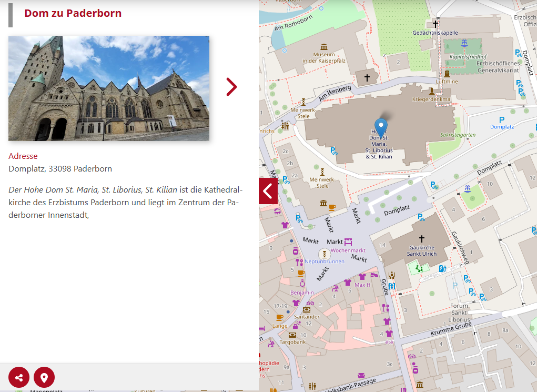Viewport: 537px width, 392px height.
Task: Click the red location pin button
Action: (44, 377)
